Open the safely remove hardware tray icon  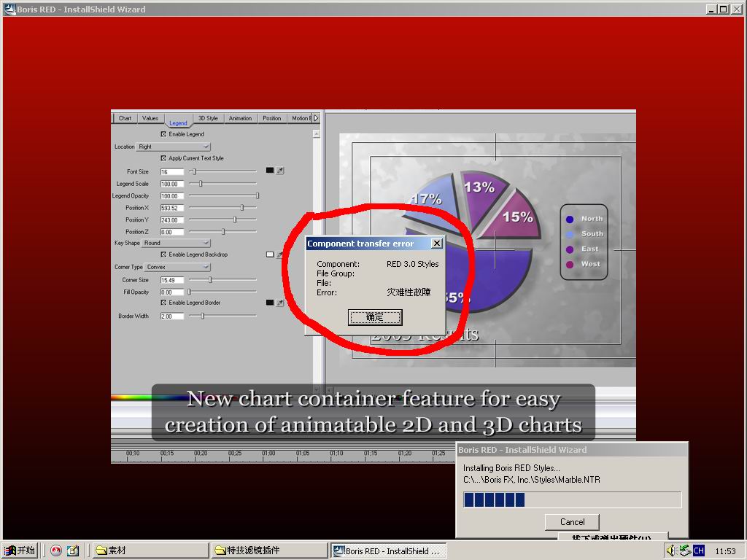tap(685, 551)
